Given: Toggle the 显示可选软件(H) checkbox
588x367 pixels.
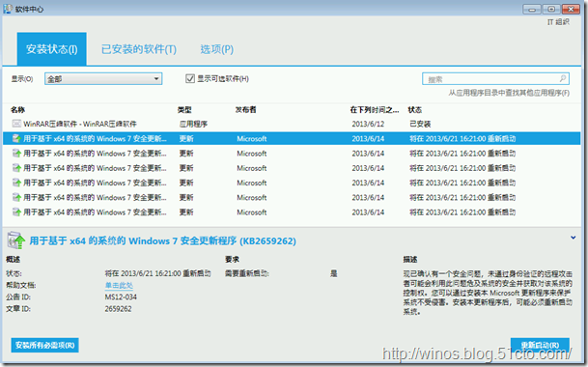Looking at the screenshot, I should (190, 79).
